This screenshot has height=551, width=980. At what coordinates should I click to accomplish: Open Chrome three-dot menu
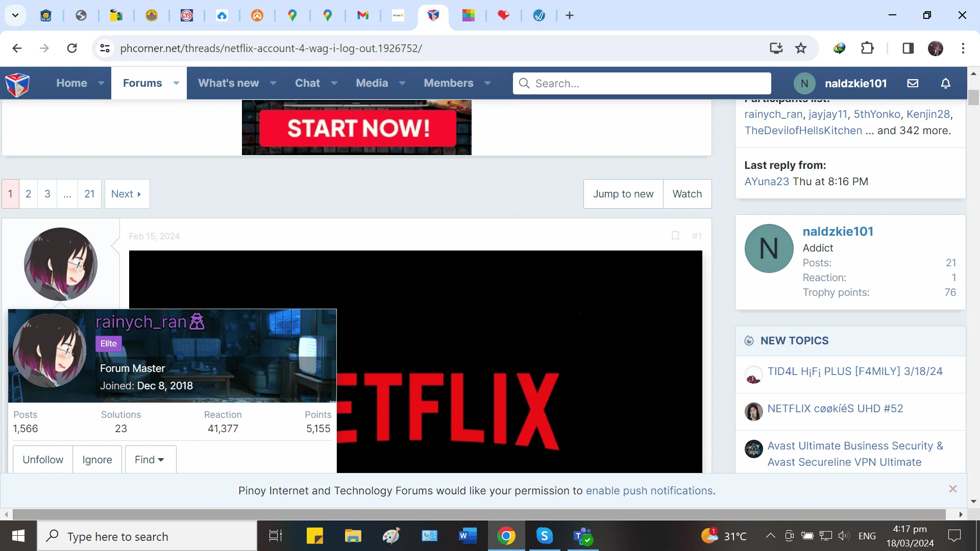[963, 48]
